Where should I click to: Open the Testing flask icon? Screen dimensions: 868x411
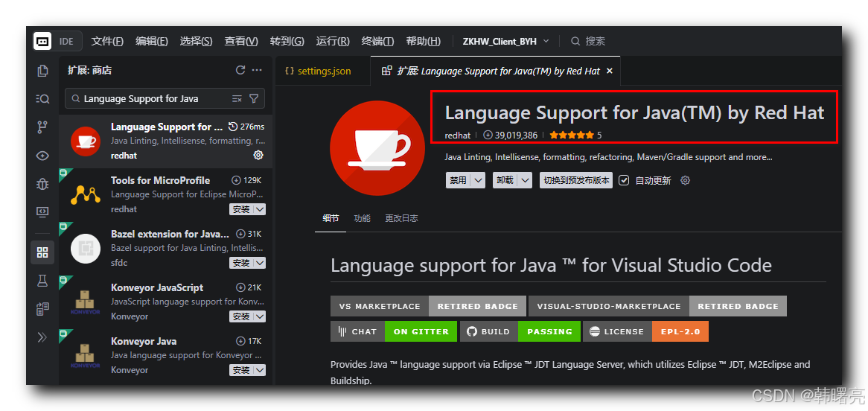tap(42, 281)
